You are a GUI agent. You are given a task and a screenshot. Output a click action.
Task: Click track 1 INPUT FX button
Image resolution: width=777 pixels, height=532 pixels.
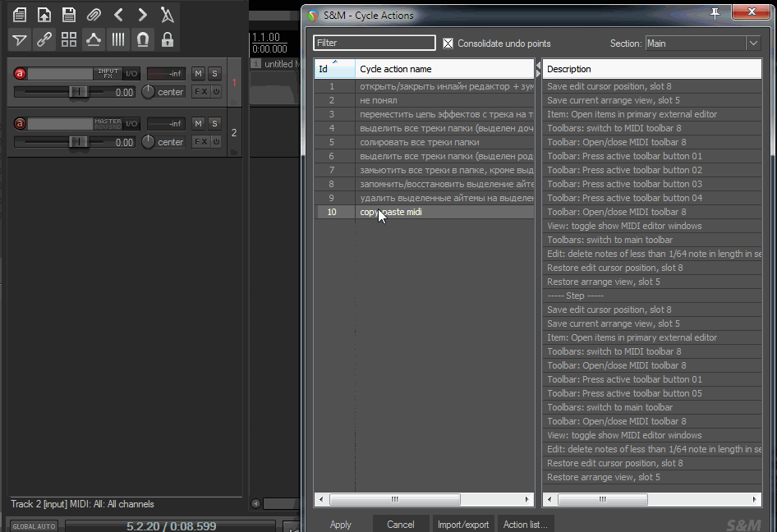pos(108,73)
